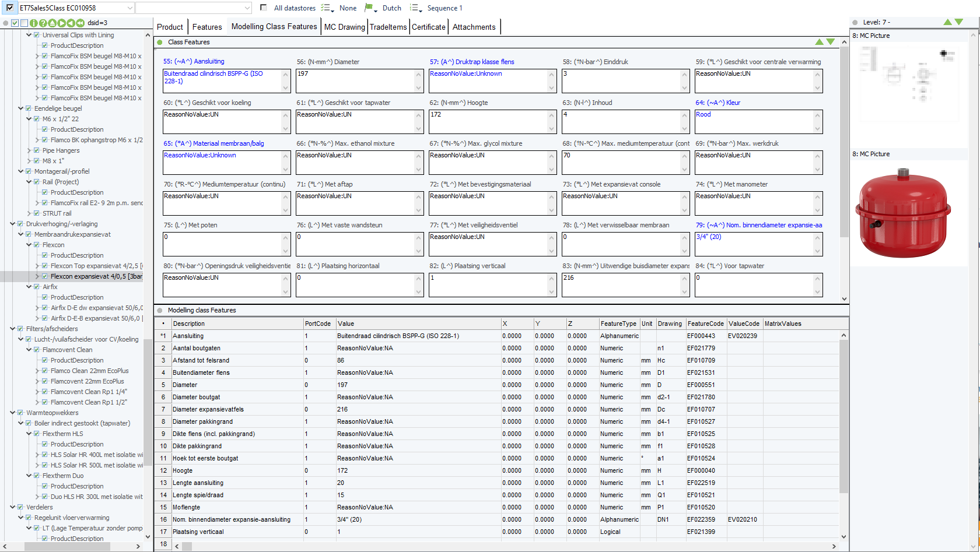The width and height of the screenshot is (980, 552).
Task: Click the green up arrow next to Level: 7
Action: (x=947, y=22)
